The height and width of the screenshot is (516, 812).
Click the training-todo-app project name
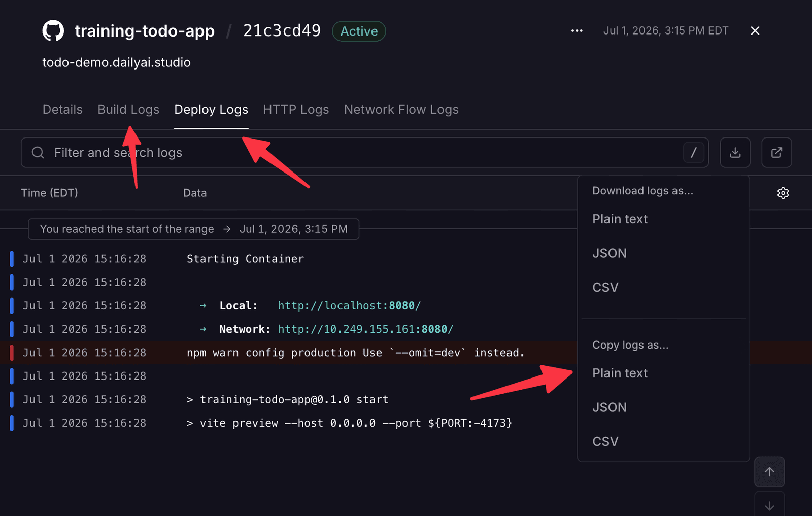pos(145,31)
